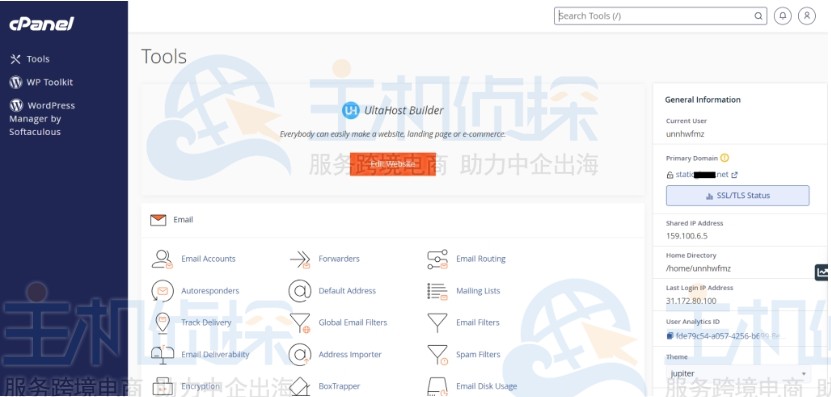This screenshot has width=831, height=397.
Task: Click the Email Deliverability mailbox icon
Action: [162, 354]
